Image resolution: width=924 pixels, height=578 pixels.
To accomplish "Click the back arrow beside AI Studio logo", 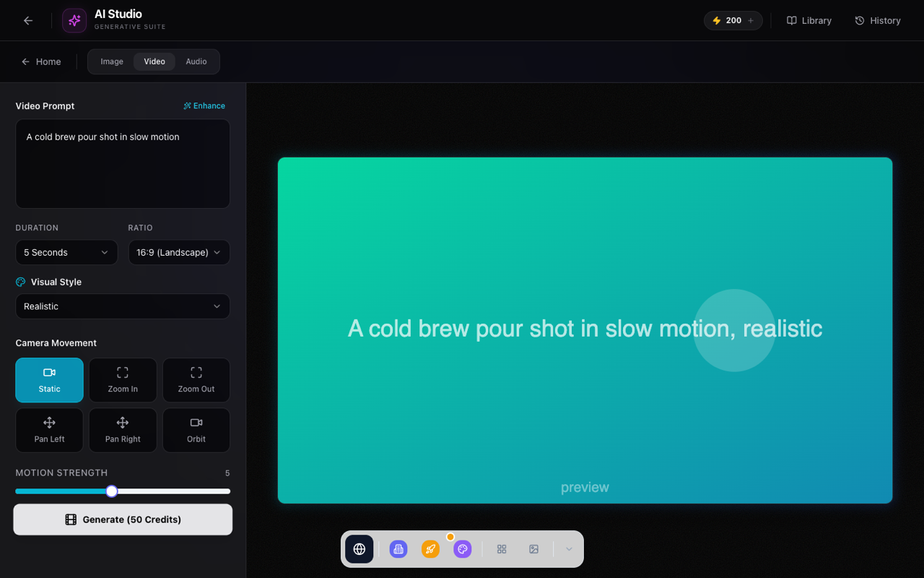I will click(28, 20).
